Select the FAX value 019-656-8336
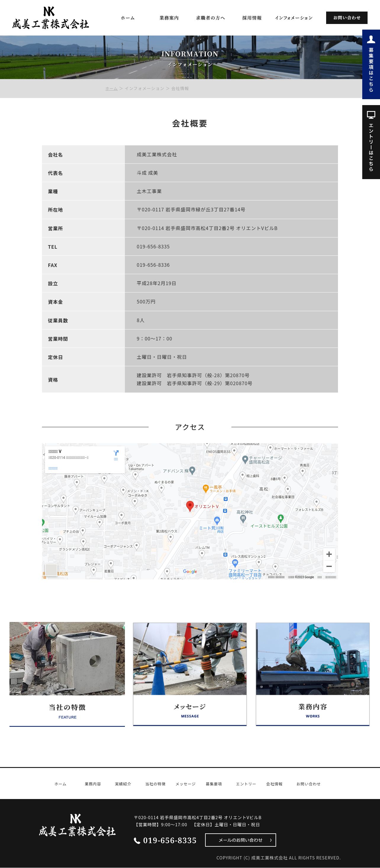This screenshot has width=380, height=868. [153, 265]
